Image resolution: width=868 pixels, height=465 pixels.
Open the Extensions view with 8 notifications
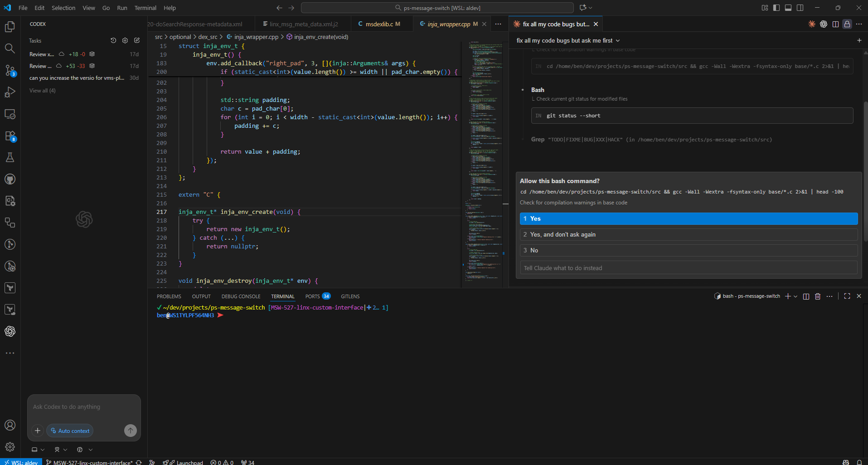click(10, 136)
